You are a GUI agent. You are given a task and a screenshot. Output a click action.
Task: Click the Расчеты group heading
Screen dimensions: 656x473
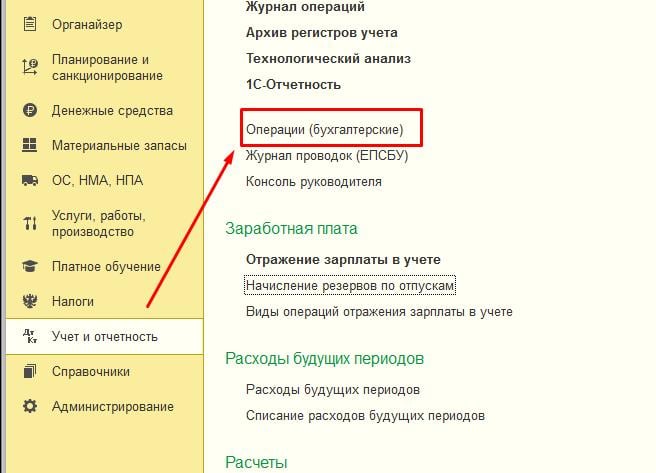tap(256, 463)
